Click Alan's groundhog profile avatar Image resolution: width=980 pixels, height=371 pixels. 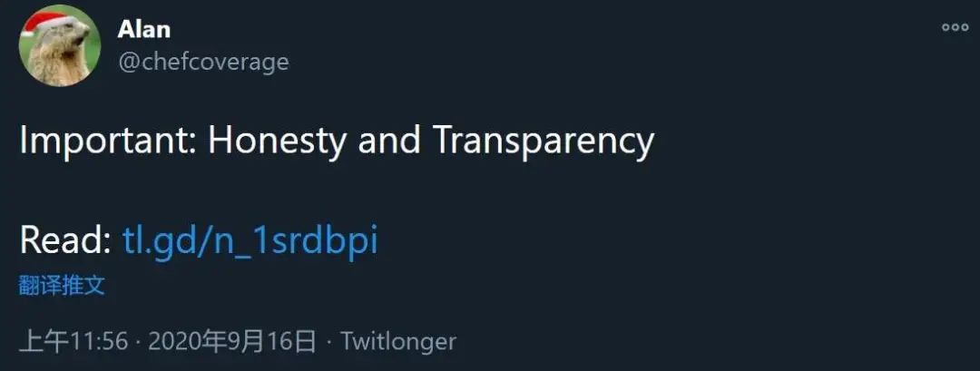point(60,45)
